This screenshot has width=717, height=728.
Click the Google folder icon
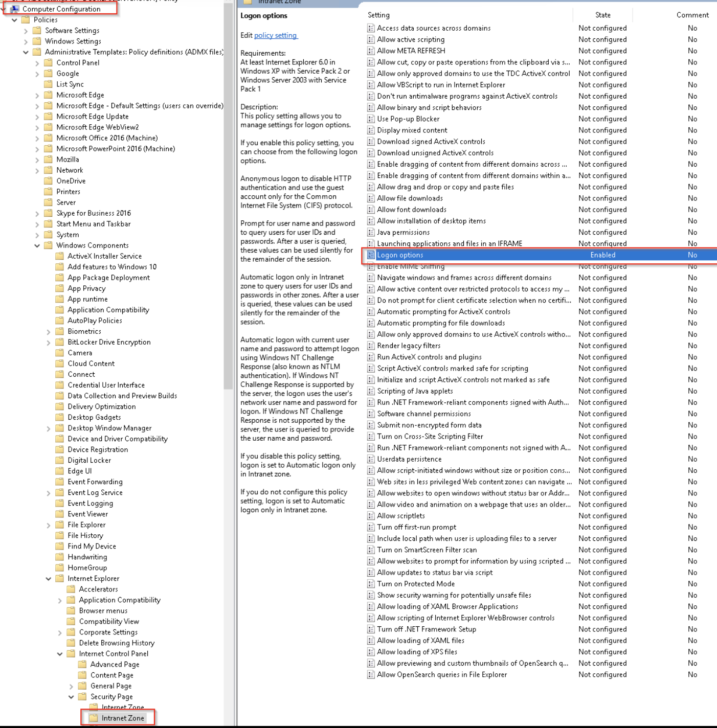[49, 74]
